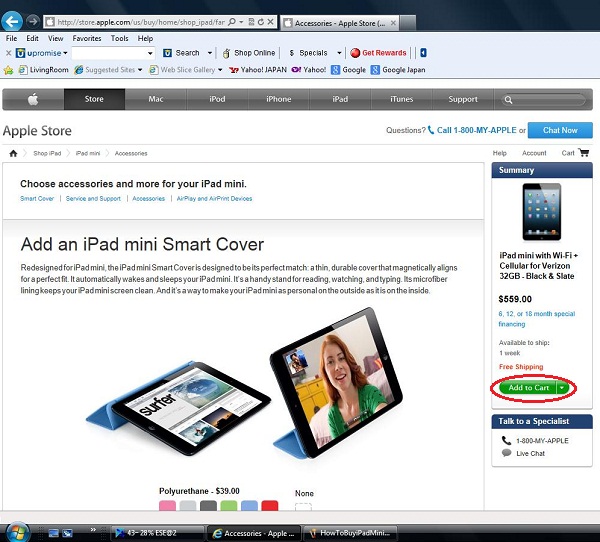Click the green Add to Cart button
The image size is (600, 542).
tap(528, 388)
